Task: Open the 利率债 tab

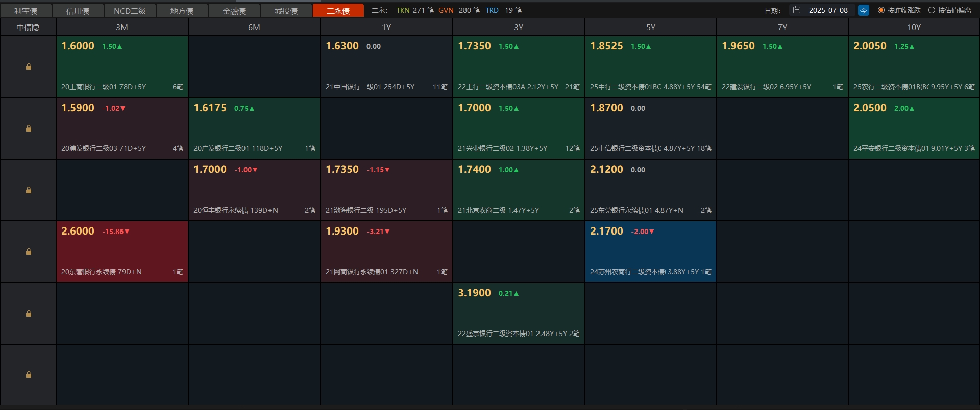Action: pos(26,11)
